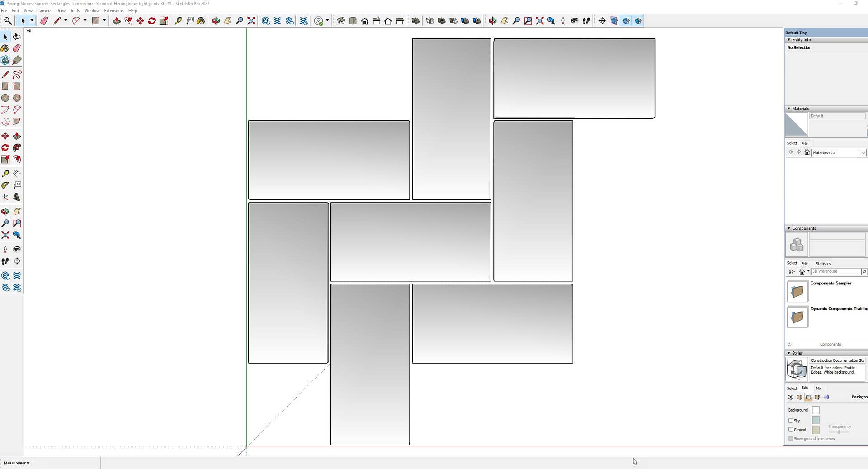Activate the Follow Me tool in left toolbar
This screenshot has height=469, width=868.
click(x=17, y=148)
